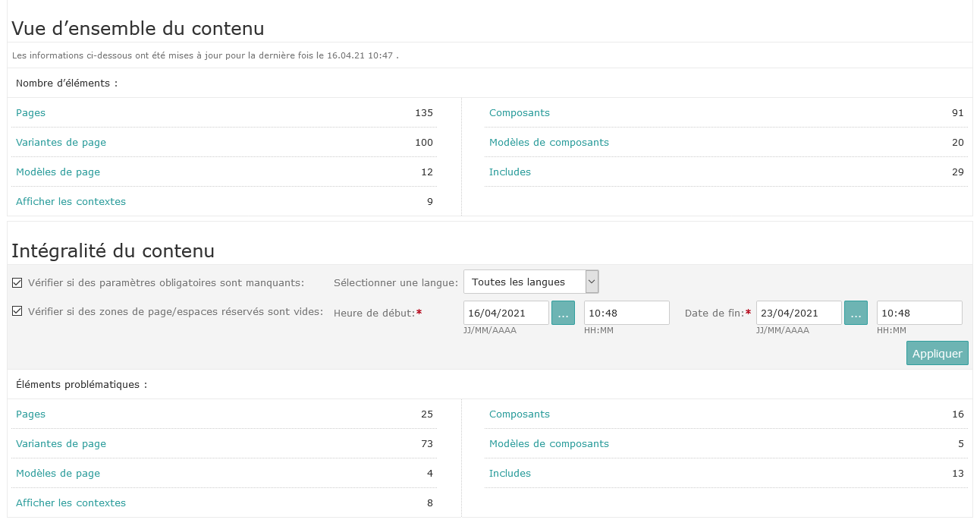The height and width of the screenshot is (523, 980).
Task: Open Modèles de composants in overview section
Action: point(549,143)
